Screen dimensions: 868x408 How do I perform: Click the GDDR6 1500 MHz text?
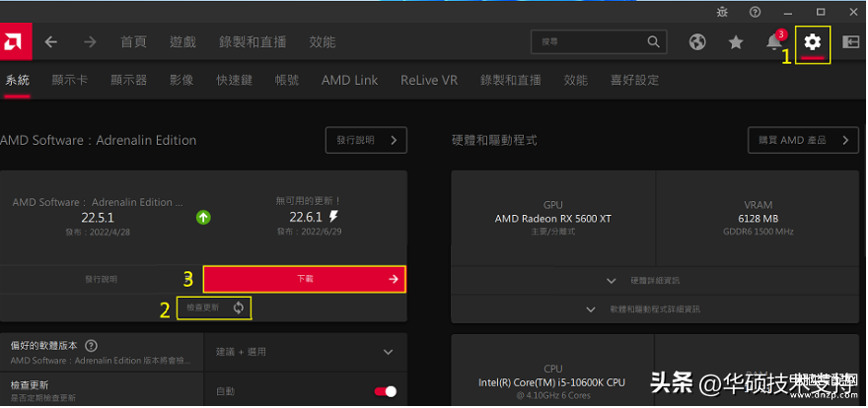[x=758, y=232]
